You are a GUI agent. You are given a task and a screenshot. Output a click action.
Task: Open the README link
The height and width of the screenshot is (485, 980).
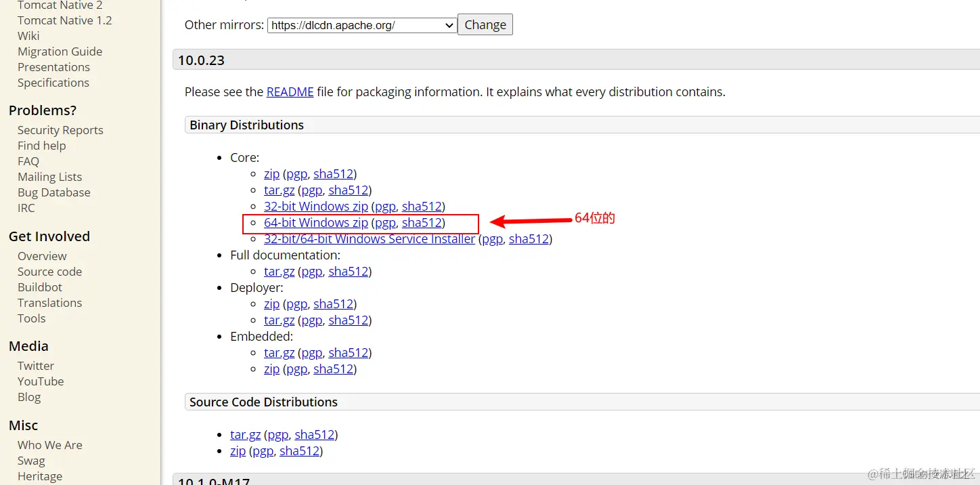[290, 91]
